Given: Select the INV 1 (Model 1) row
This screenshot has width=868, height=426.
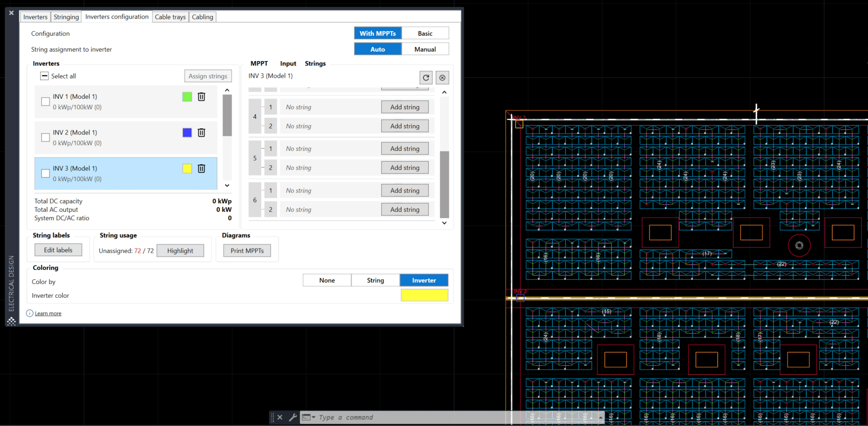Looking at the screenshot, I should 126,101.
